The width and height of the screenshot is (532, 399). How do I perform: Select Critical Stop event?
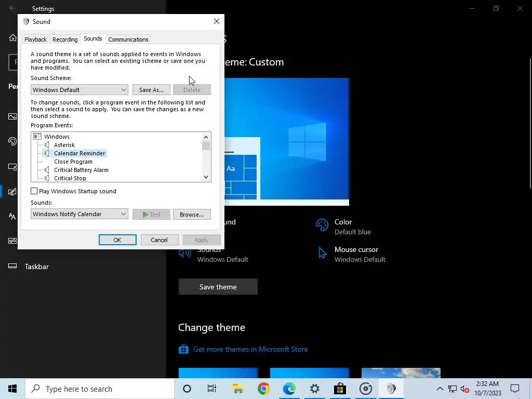coord(70,178)
